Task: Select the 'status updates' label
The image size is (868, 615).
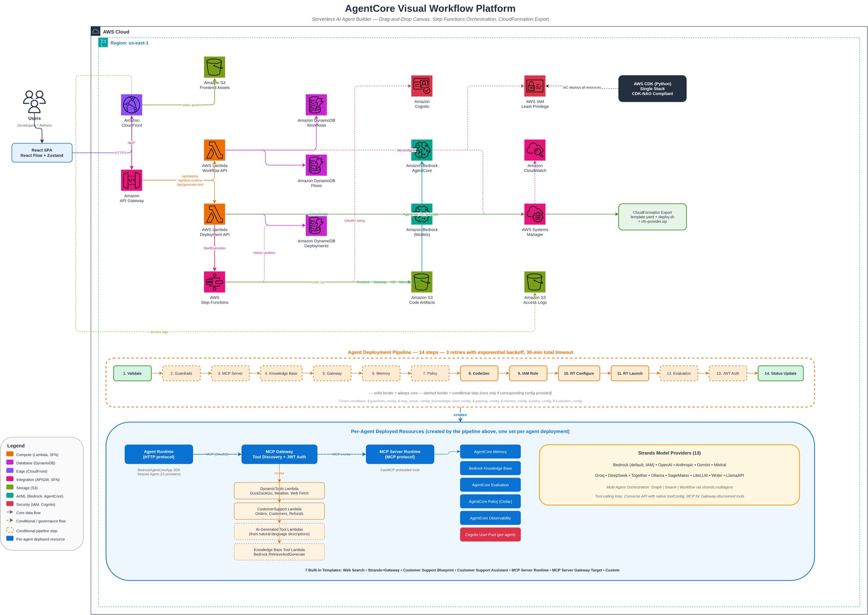Action: (264, 253)
